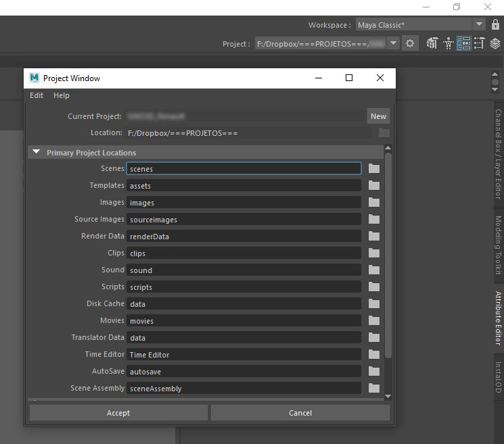Toggle Channel Box layers icon
The image size is (504, 444).
495,43
